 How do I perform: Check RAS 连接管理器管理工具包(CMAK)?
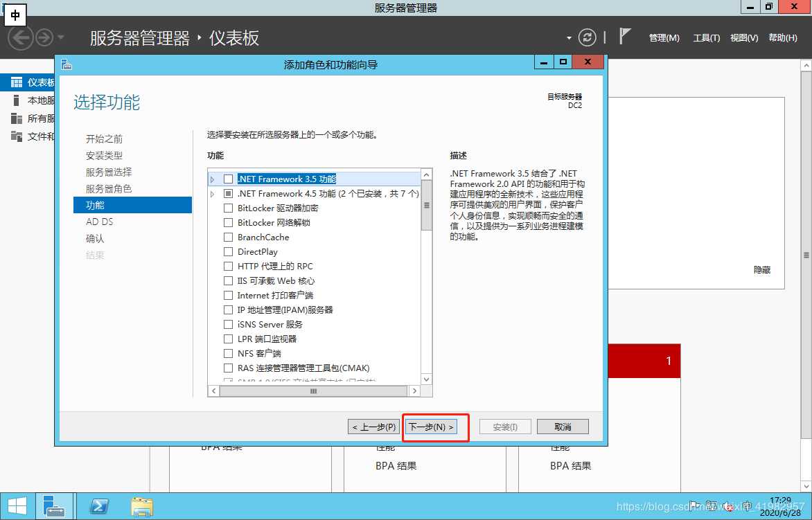[229, 368]
